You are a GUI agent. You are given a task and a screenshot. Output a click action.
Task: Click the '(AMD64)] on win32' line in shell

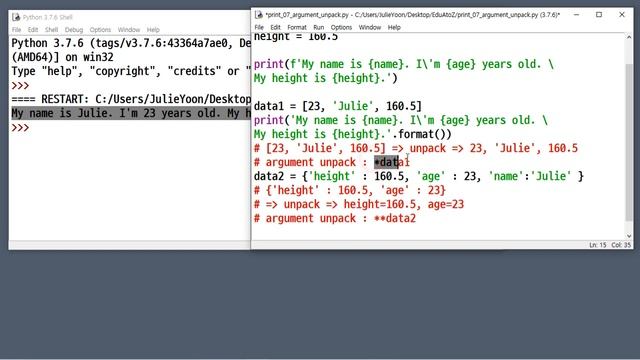point(62,57)
